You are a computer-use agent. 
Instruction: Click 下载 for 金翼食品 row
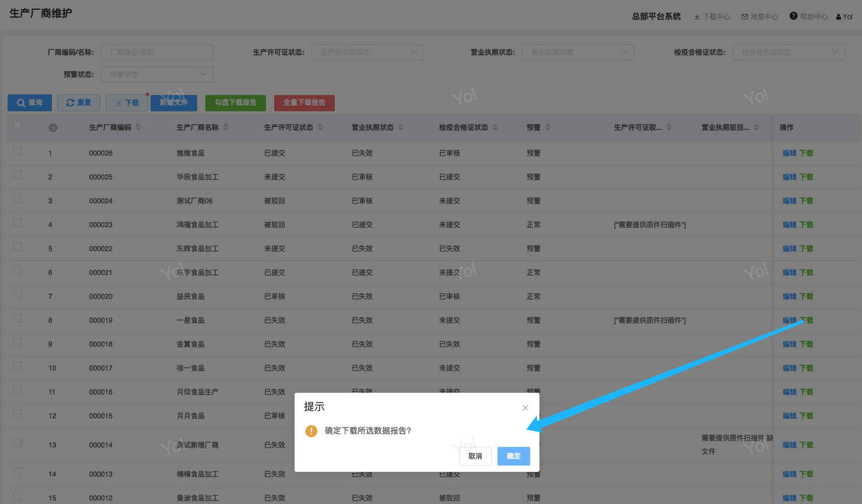point(807,344)
